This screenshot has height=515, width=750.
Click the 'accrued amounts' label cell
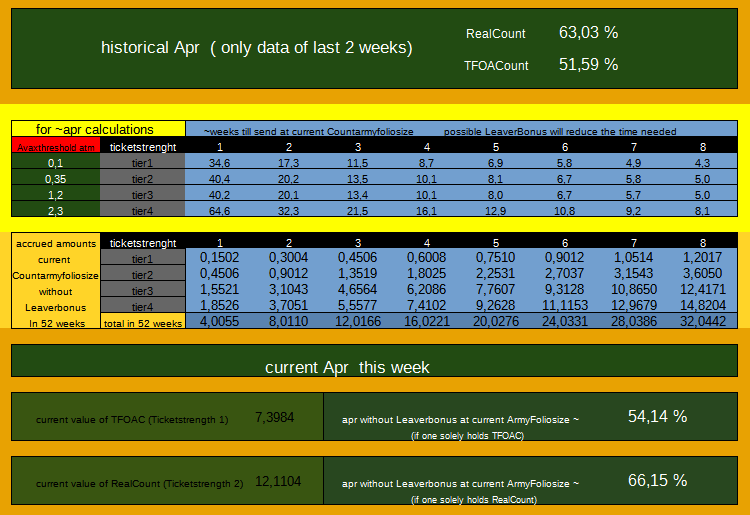55,243
